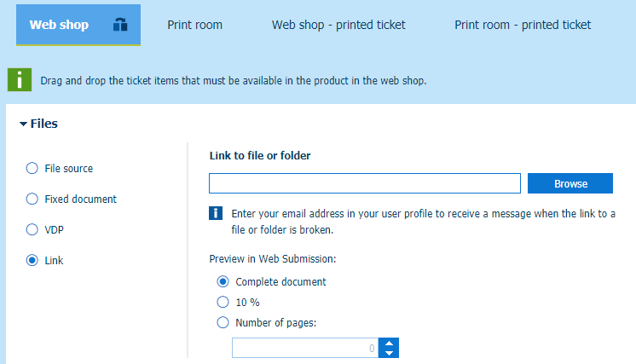Click the green information icon in banner
Viewport: 636px width, 364px height.
(20, 80)
